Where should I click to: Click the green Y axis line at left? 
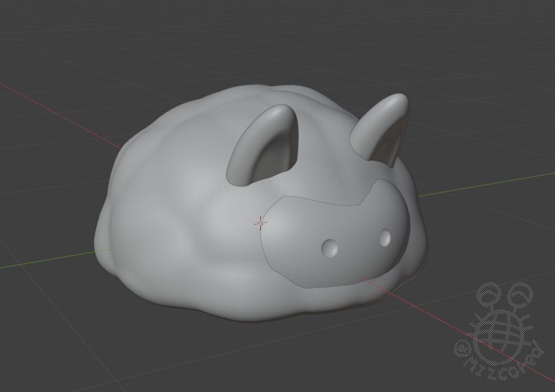(44, 260)
